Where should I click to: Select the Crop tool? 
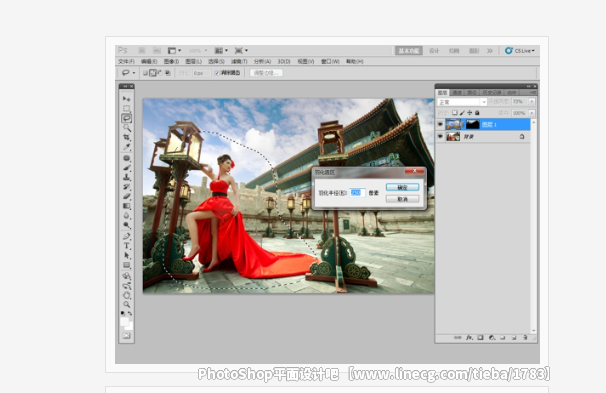pos(126,137)
